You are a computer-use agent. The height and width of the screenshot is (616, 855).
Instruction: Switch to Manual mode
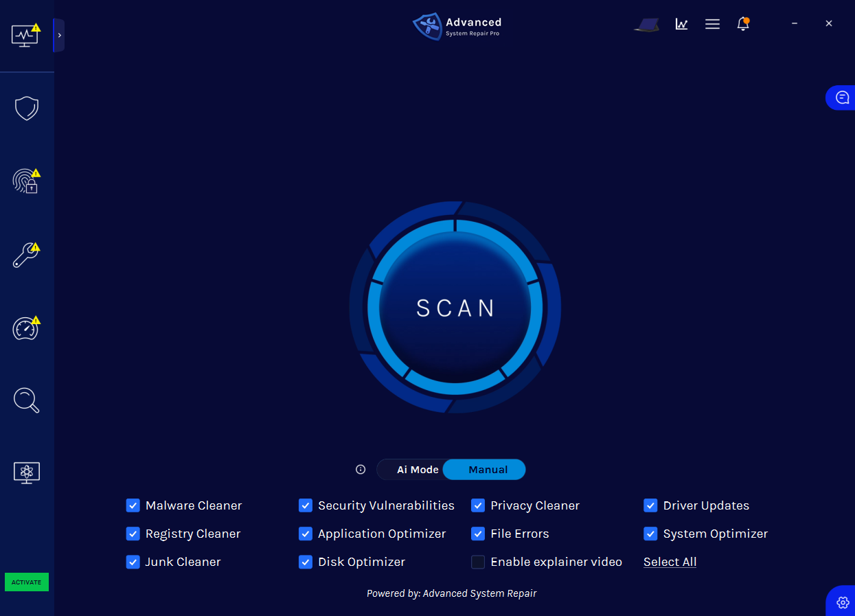point(485,470)
